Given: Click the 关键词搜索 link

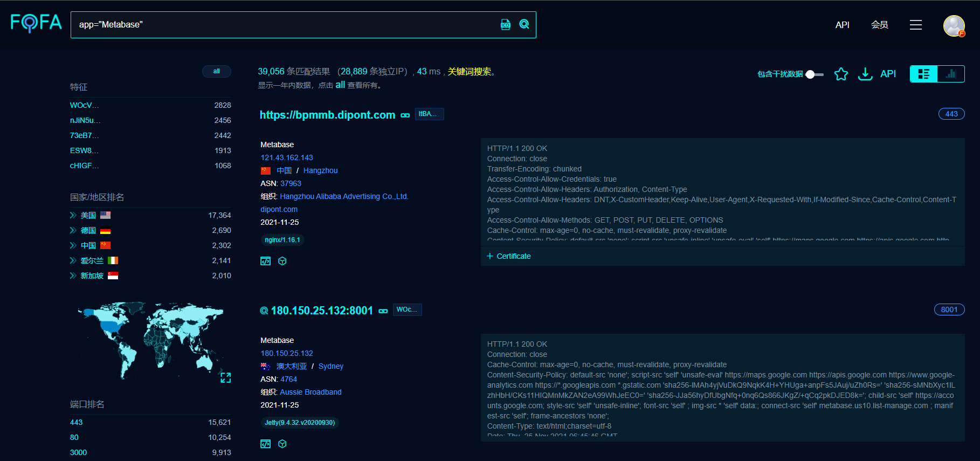Looking at the screenshot, I should [470, 72].
